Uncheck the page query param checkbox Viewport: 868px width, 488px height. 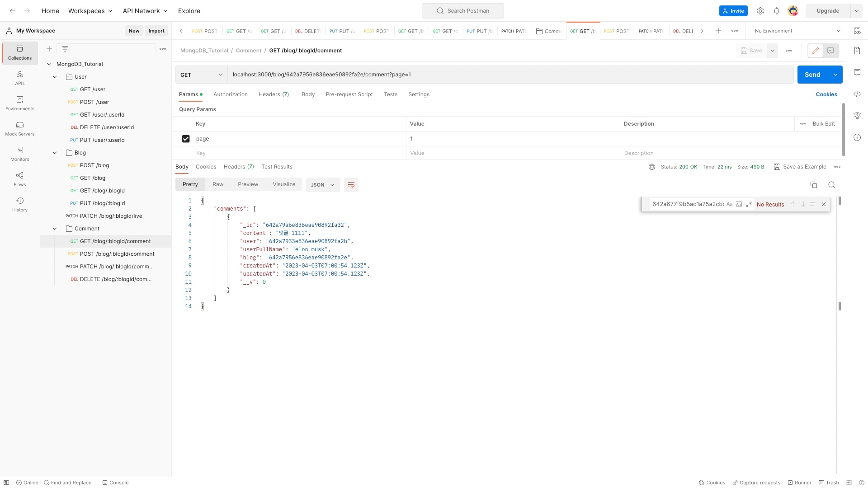click(186, 139)
